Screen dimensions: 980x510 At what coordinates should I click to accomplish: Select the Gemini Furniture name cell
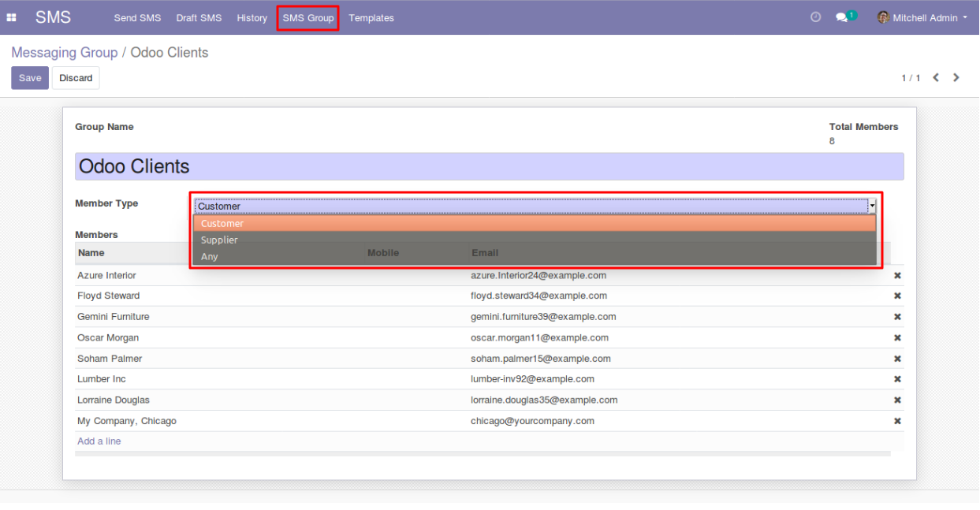click(x=114, y=317)
